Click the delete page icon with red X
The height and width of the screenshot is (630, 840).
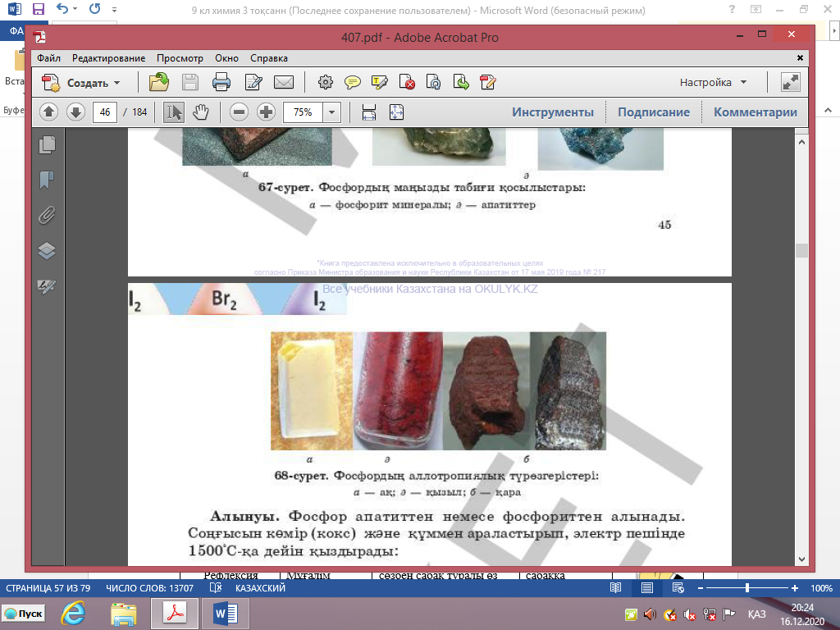(407, 83)
